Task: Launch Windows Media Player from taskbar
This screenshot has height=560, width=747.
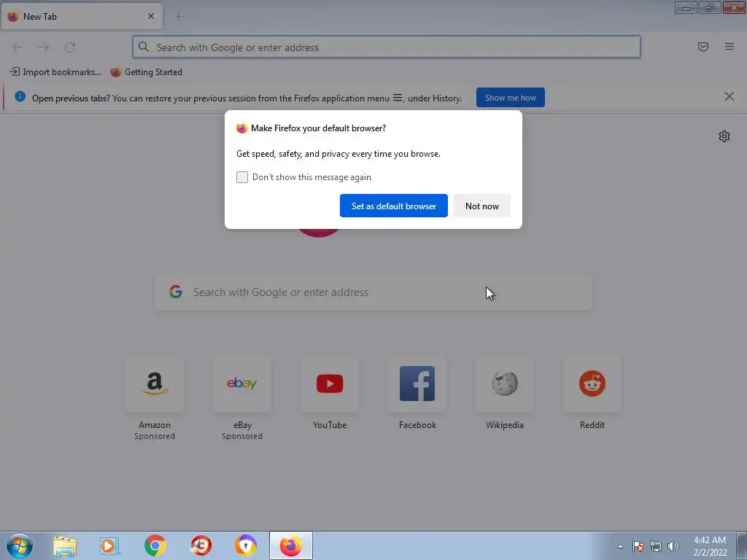Action: [x=109, y=546]
